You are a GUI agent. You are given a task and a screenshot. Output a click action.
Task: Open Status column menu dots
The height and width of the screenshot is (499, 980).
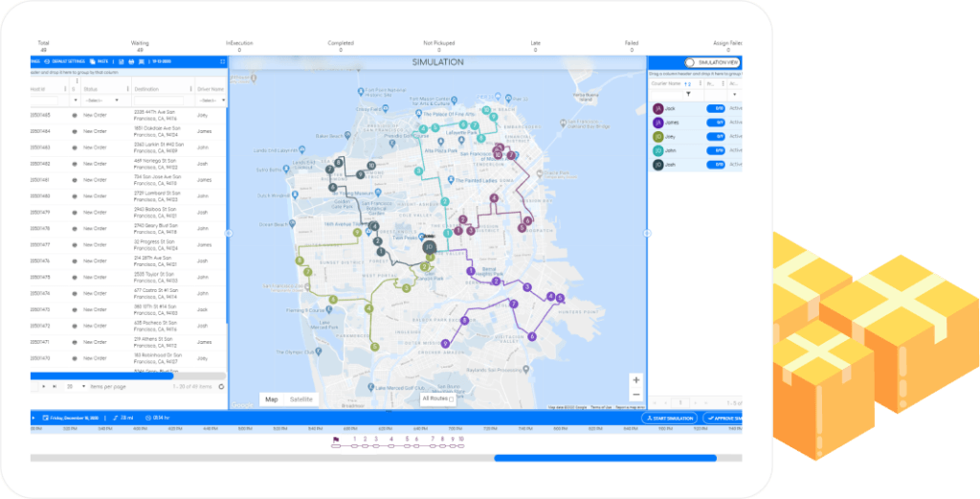coord(128,89)
